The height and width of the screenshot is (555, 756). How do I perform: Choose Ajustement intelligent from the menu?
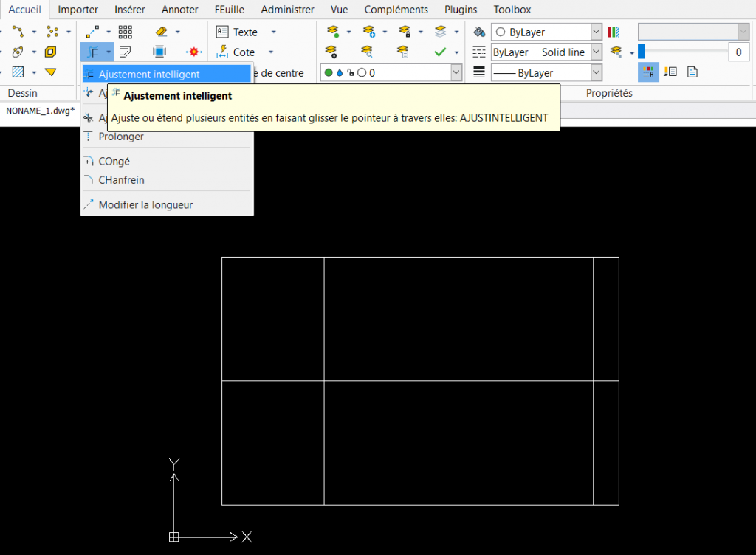click(x=167, y=75)
